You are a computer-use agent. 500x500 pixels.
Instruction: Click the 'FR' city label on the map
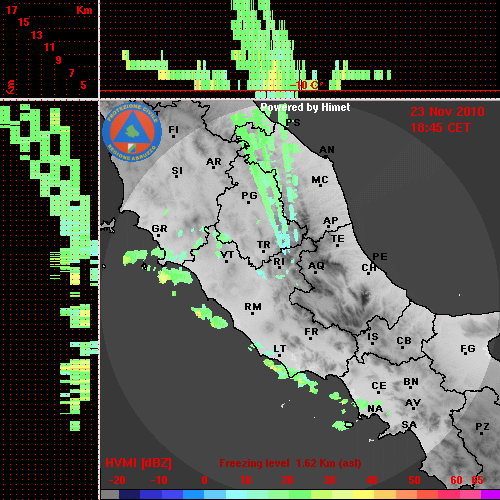(311, 332)
